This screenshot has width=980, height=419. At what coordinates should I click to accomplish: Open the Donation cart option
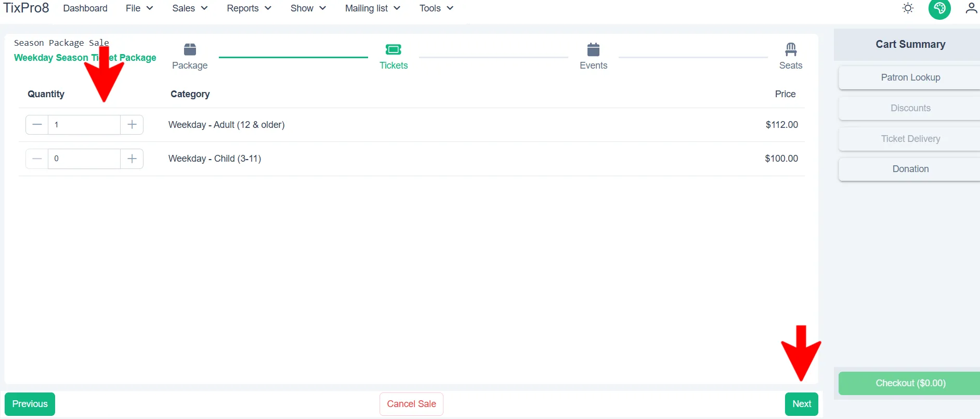pos(910,169)
